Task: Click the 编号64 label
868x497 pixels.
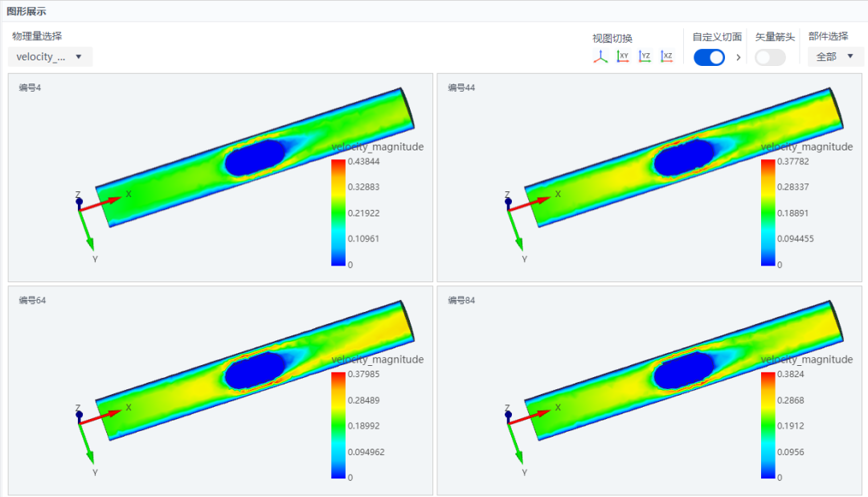Action: (x=32, y=300)
